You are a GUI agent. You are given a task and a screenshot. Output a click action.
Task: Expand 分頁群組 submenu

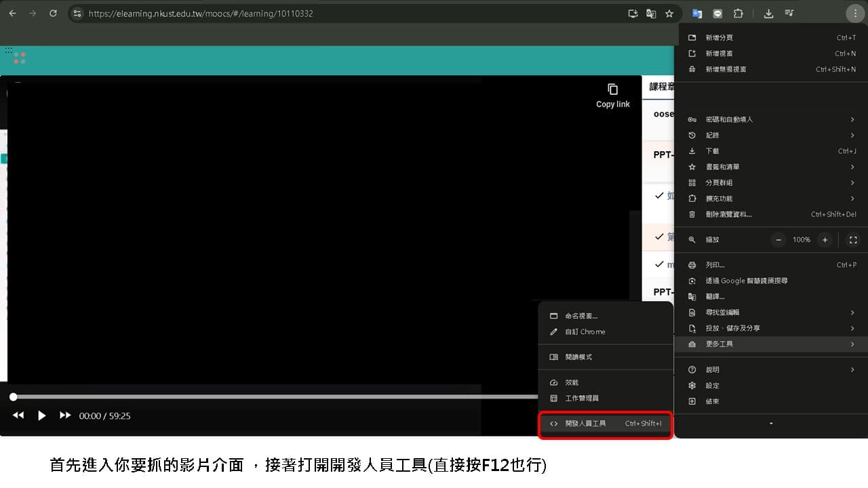tap(772, 182)
